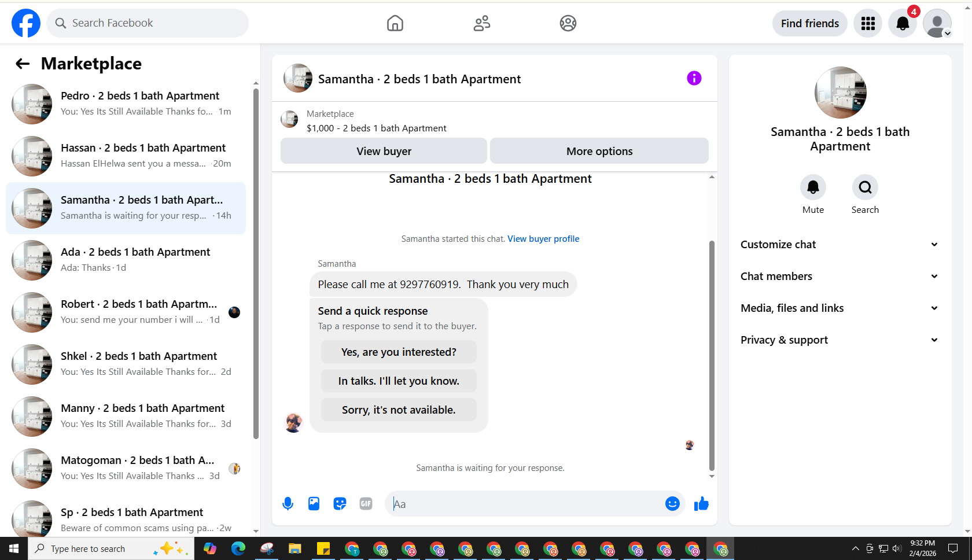Open File Explorer from the taskbar

tap(295, 548)
